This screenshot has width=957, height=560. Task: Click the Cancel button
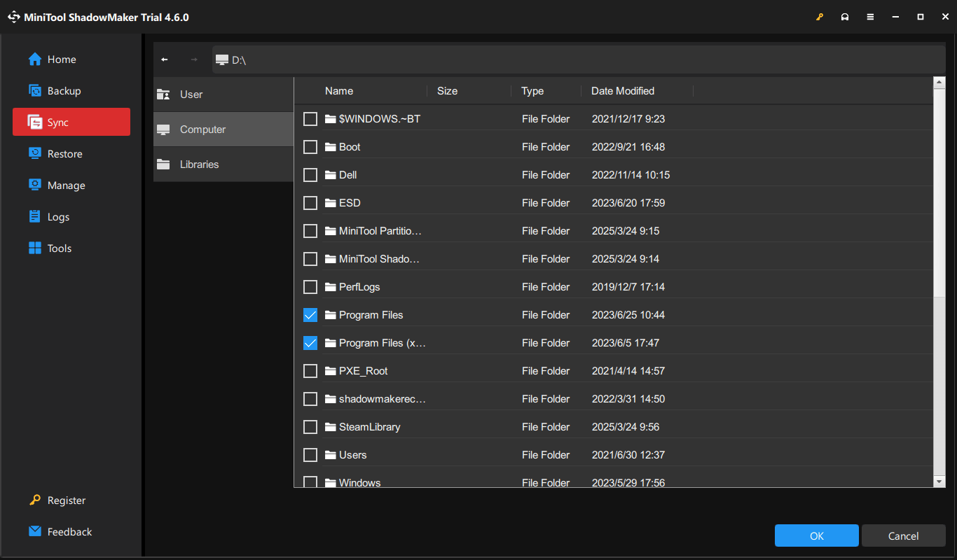(904, 536)
